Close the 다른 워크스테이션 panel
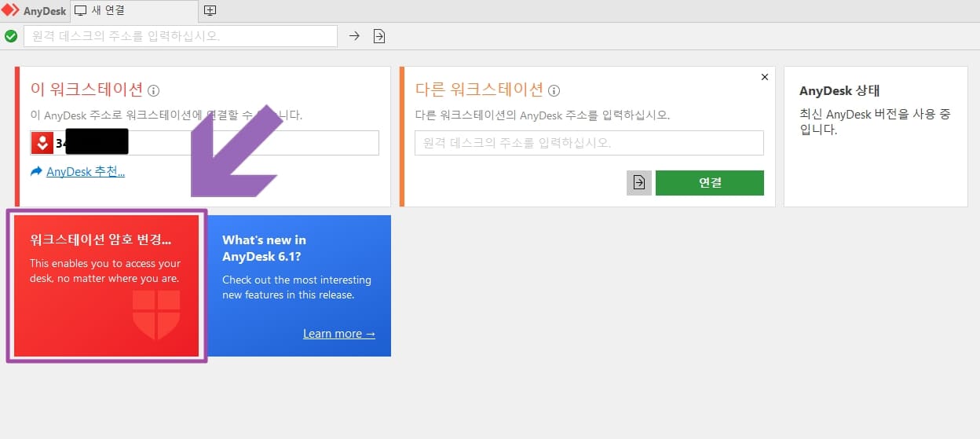Viewport: 980px width, 439px height. [765, 77]
